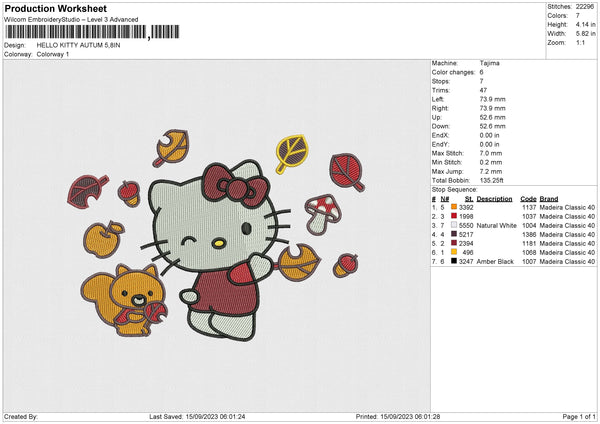Click thread code 1137
Image resolution: width=600 pixels, height=424 pixels.
[529, 207]
